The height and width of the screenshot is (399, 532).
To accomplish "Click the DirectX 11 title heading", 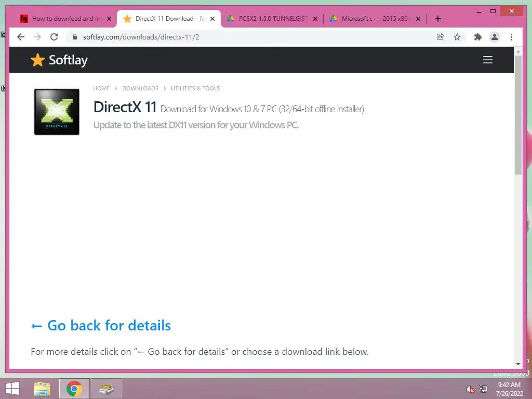I will (125, 107).
